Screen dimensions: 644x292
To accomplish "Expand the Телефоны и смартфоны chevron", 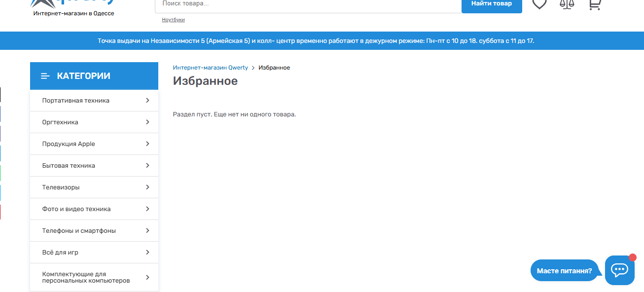I will click(x=147, y=231).
